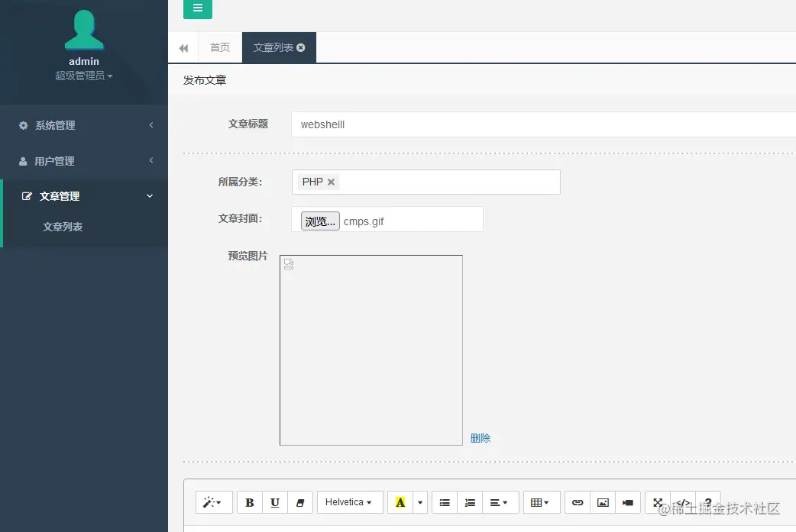This screenshot has width=796, height=532.
Task: Apply the yellow highlight color A button
Action: [x=400, y=502]
